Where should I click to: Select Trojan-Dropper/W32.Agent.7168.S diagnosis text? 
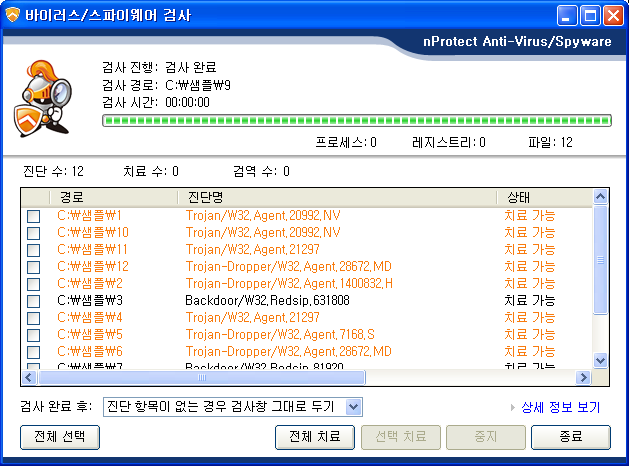click(280, 334)
